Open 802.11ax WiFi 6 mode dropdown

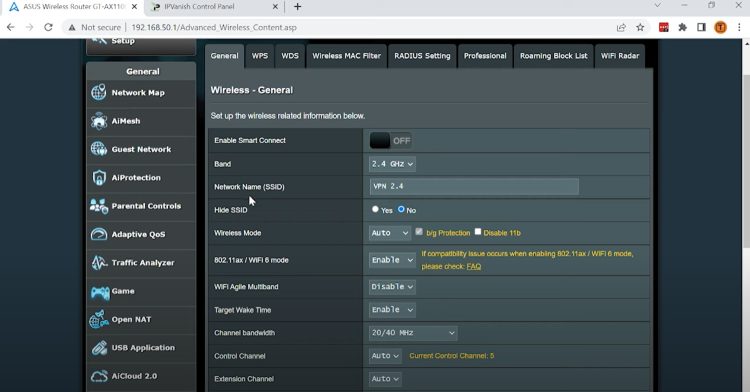click(x=392, y=260)
